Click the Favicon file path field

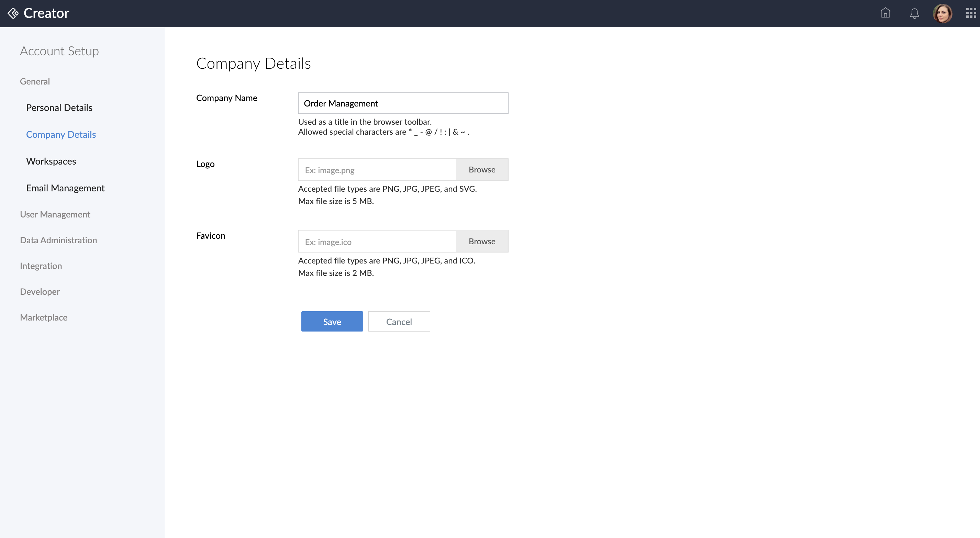click(377, 242)
